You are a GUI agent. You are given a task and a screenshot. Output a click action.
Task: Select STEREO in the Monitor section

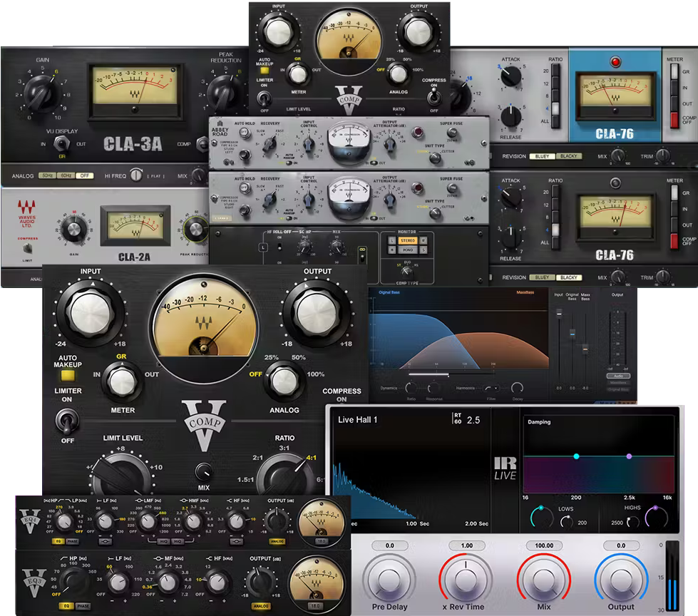[x=407, y=240]
